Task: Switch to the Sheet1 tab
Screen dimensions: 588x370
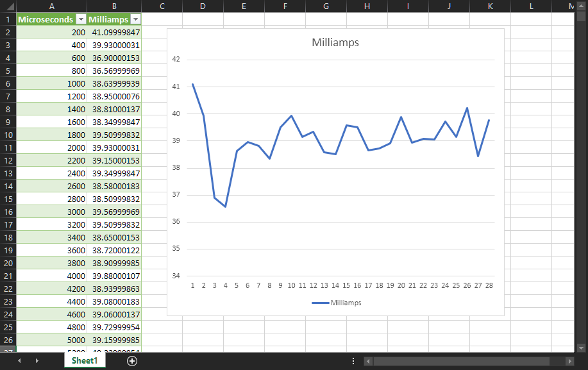Action: tap(85, 361)
